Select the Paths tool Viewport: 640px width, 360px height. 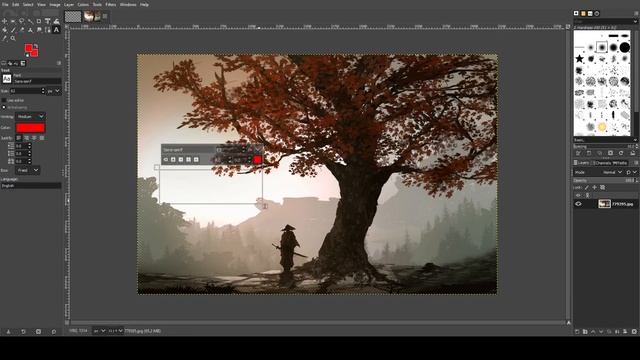[x=48, y=30]
